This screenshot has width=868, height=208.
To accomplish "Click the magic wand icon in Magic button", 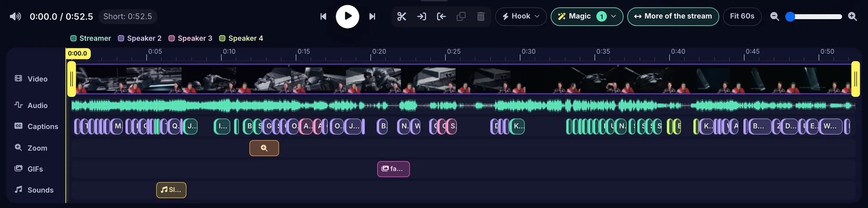I will coord(562,17).
